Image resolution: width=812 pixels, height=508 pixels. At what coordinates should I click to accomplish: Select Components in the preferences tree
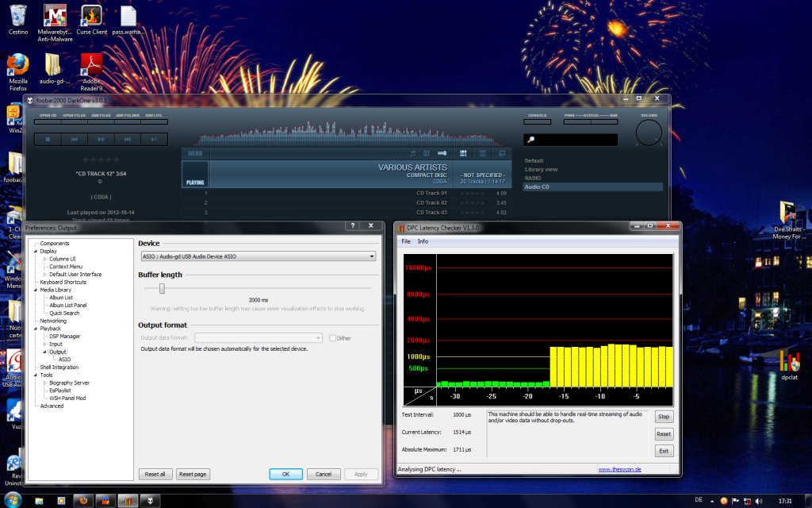point(55,244)
